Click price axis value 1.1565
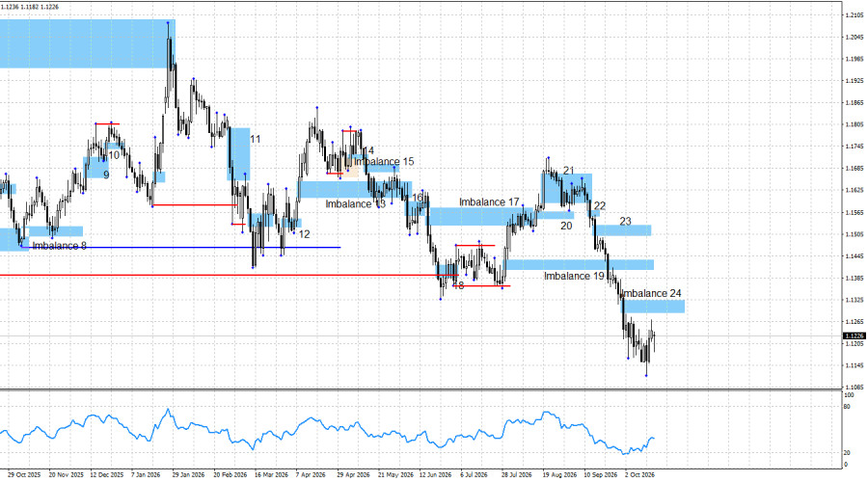This screenshot has height=482, width=868. click(854, 212)
